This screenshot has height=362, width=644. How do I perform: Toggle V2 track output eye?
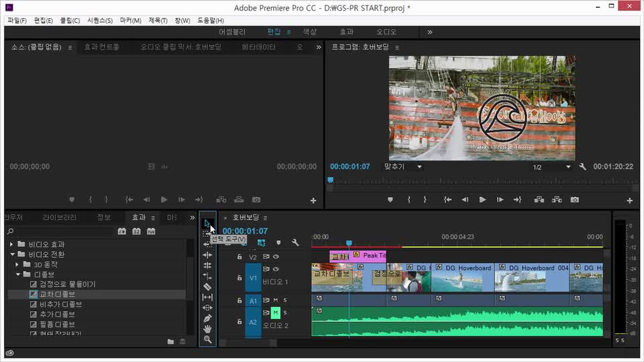tap(276, 257)
